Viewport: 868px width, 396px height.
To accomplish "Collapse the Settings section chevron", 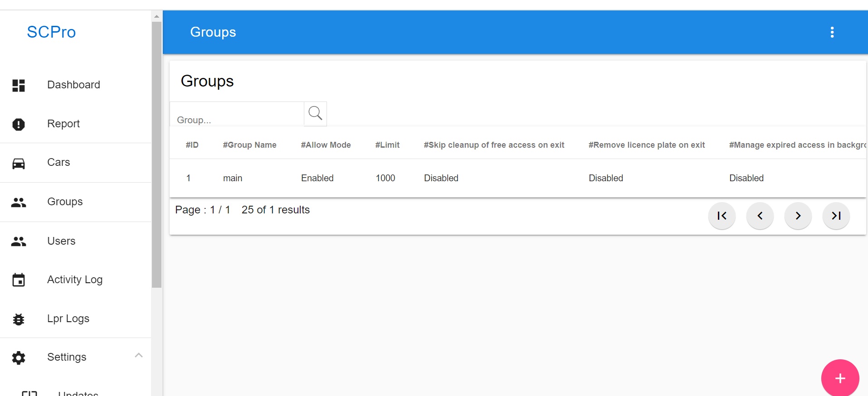I will point(139,355).
